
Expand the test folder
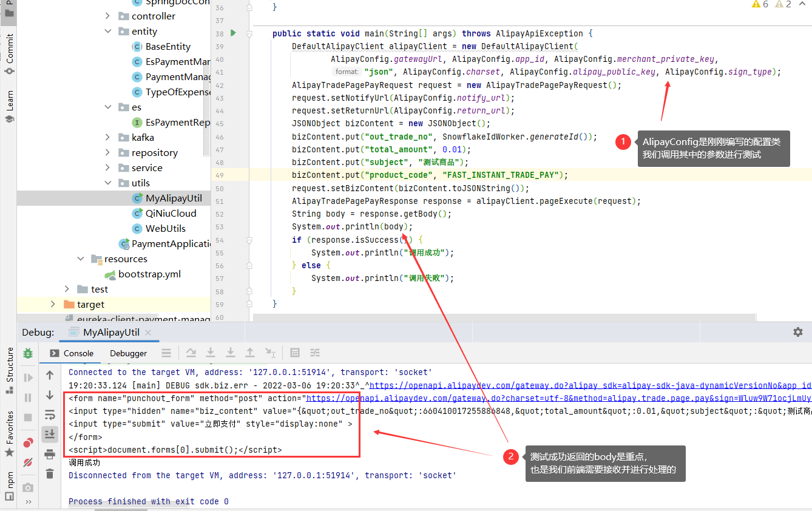click(67, 289)
